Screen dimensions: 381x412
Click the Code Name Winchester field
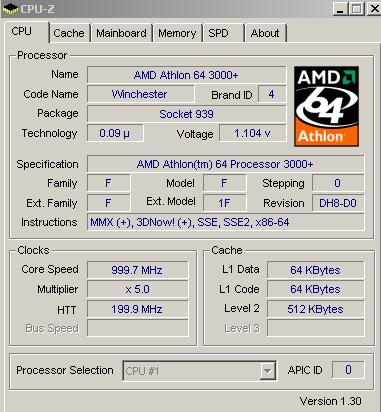click(140, 94)
